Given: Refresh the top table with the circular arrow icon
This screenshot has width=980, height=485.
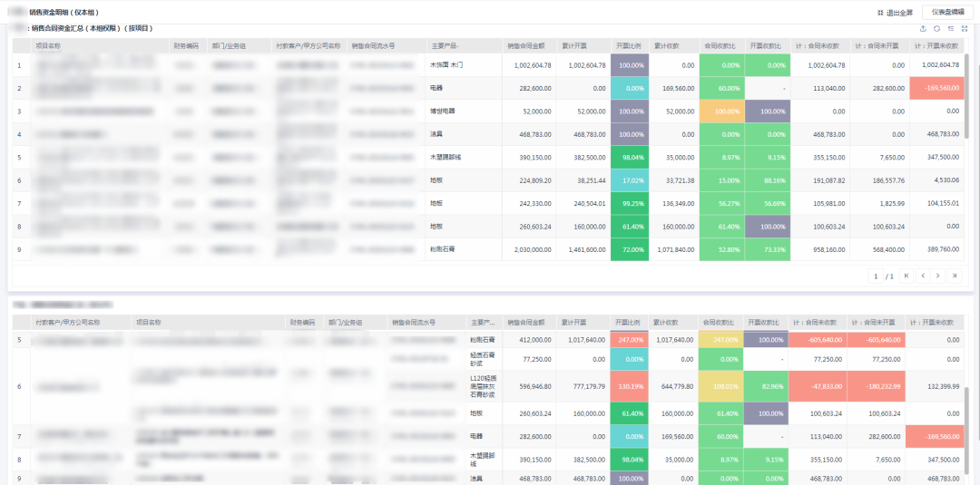Looking at the screenshot, I should (936, 28).
